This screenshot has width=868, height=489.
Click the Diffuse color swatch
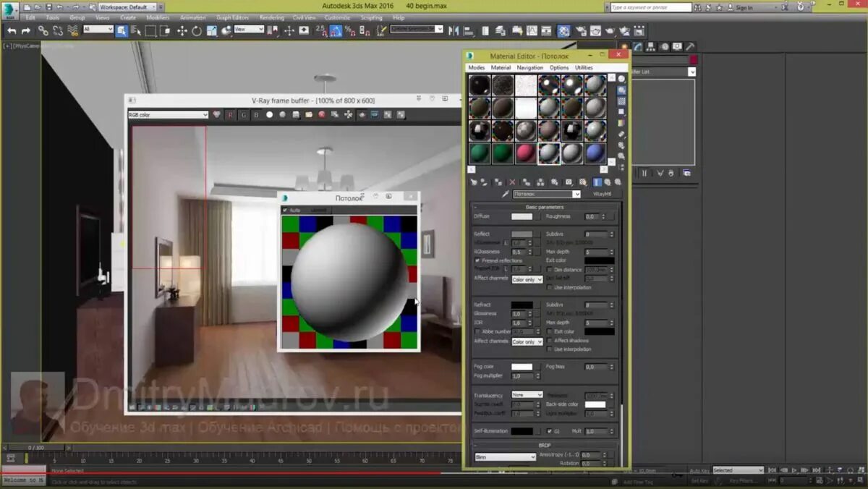click(522, 216)
